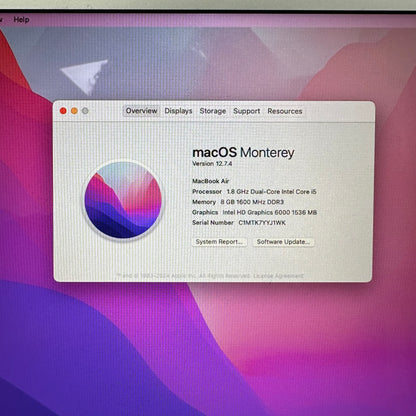Viewport: 416px width, 416px height.
Task: Open System Report
Action: [x=219, y=242]
